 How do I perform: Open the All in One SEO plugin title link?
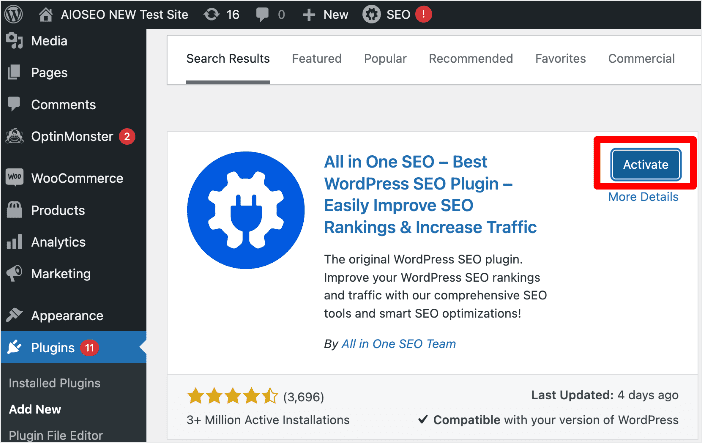(430, 194)
